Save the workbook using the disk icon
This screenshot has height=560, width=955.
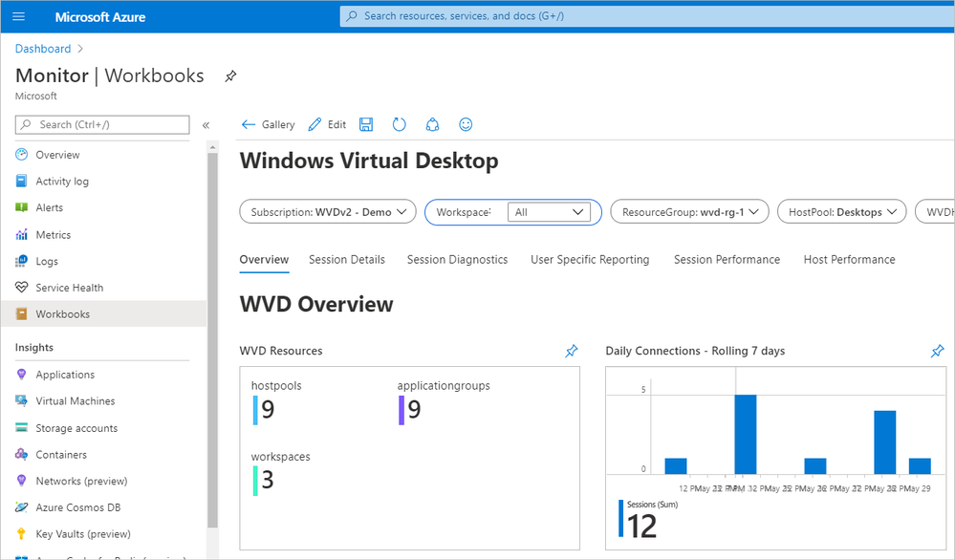click(x=366, y=125)
